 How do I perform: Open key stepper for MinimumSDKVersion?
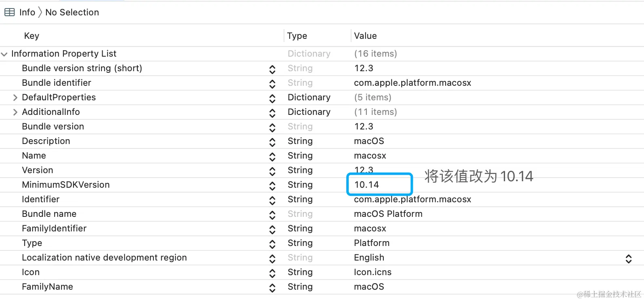[272, 186]
